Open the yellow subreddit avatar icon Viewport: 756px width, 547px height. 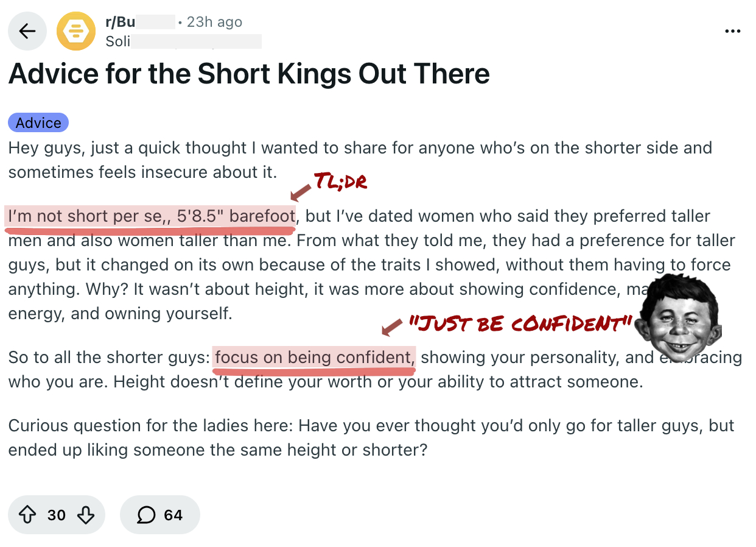[x=76, y=32]
